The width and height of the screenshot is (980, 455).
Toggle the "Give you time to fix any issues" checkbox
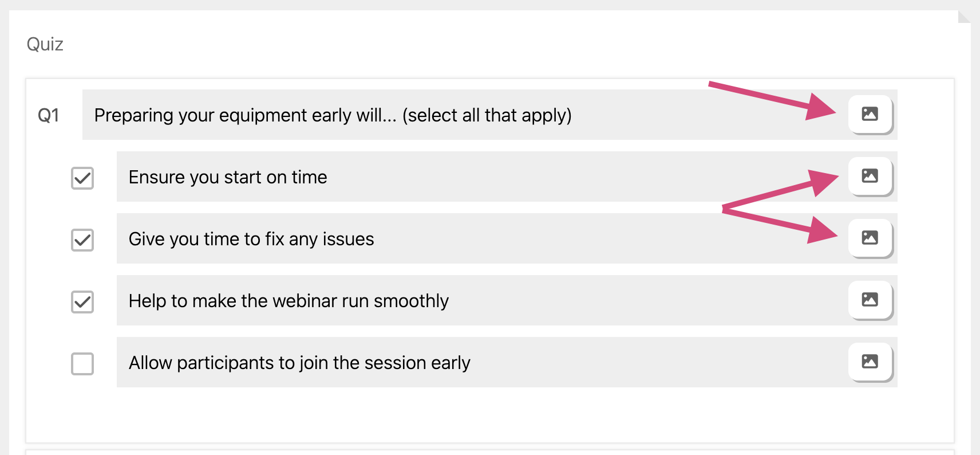[x=82, y=240]
